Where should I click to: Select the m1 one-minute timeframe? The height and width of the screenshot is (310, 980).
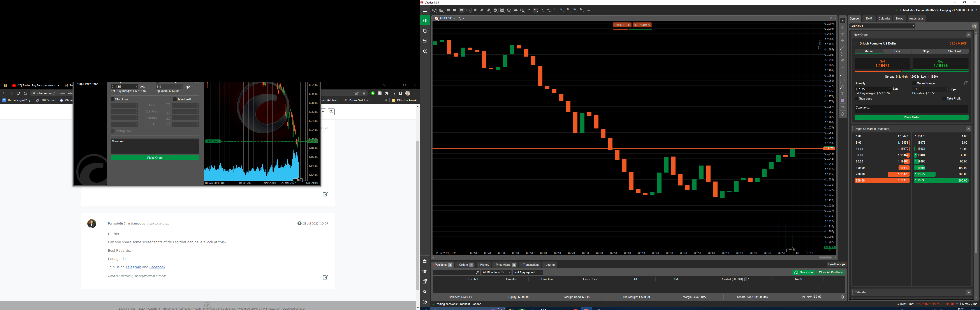(529, 10)
